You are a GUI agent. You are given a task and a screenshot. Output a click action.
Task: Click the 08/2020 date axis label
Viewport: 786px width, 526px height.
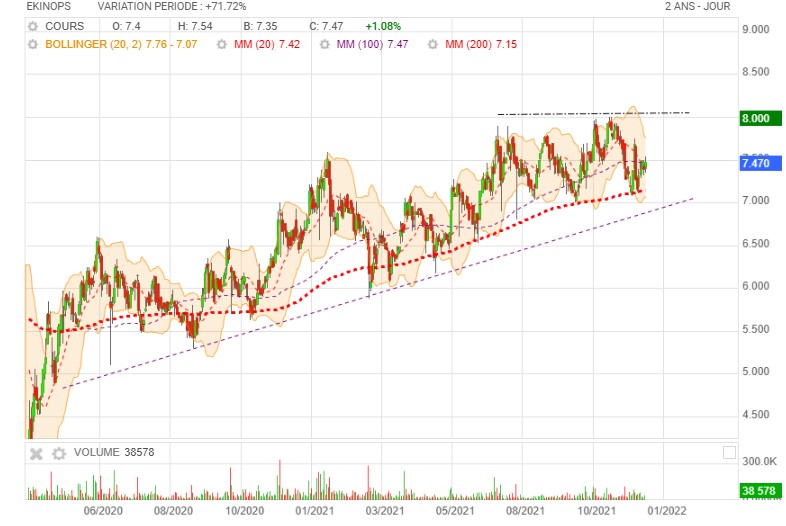click(x=173, y=511)
